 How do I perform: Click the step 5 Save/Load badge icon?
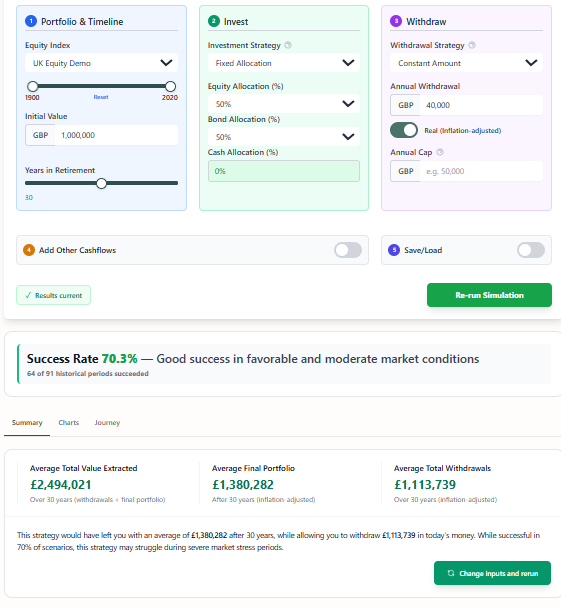click(x=394, y=250)
